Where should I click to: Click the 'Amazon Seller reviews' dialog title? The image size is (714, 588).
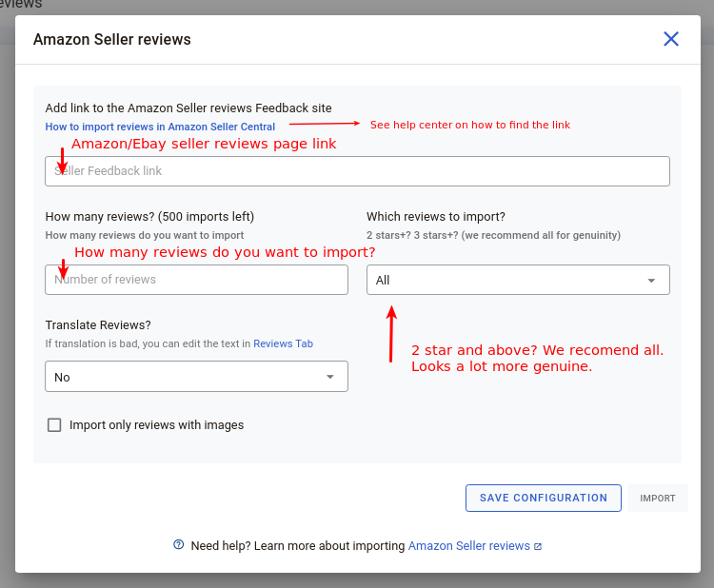click(x=112, y=40)
